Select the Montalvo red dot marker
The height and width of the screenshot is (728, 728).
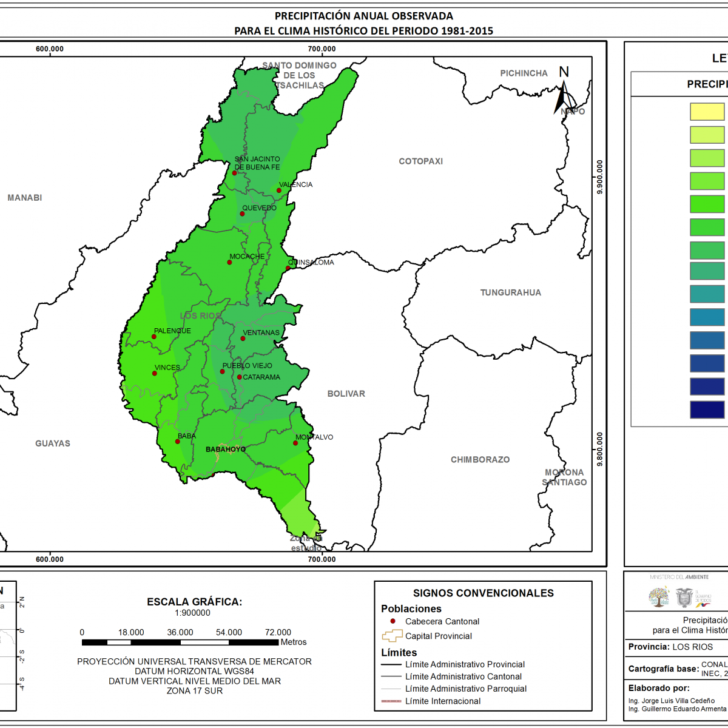296,443
